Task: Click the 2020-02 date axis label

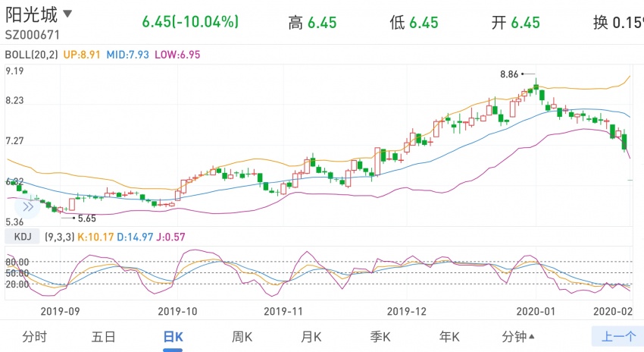Action: click(613, 311)
